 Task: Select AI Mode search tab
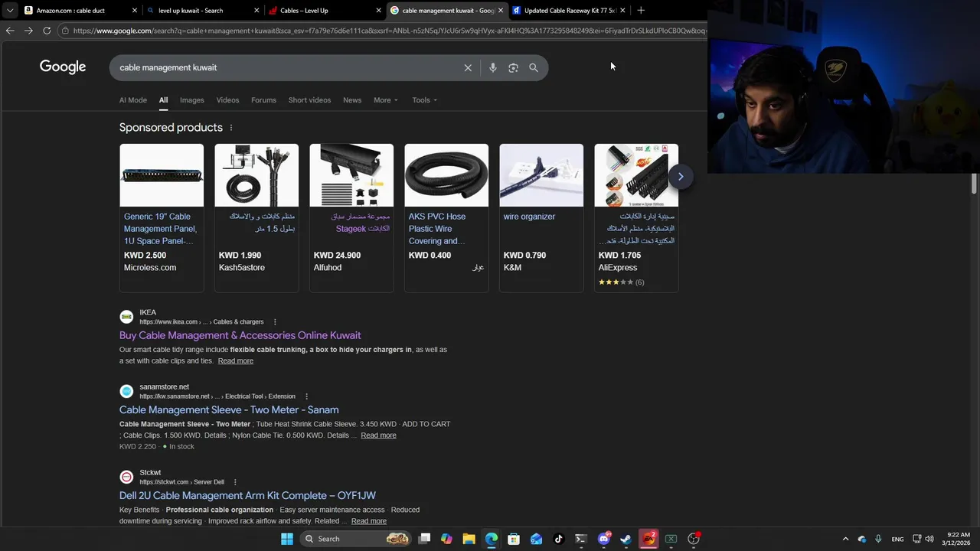133,100
